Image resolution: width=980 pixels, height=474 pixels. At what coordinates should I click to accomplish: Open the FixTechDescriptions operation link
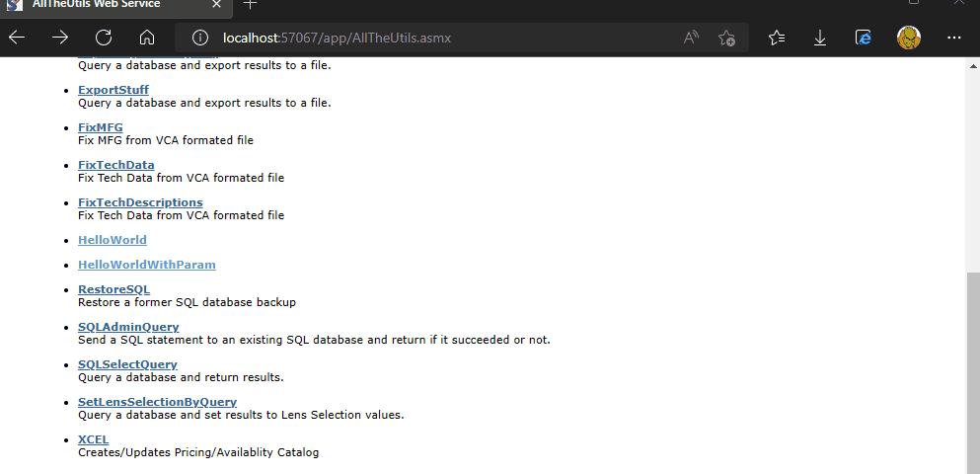pyautogui.click(x=140, y=202)
